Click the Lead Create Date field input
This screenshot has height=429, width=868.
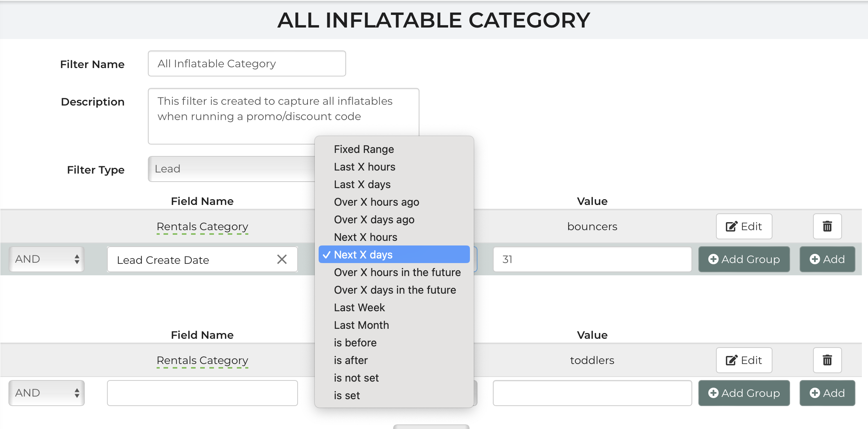(x=202, y=259)
